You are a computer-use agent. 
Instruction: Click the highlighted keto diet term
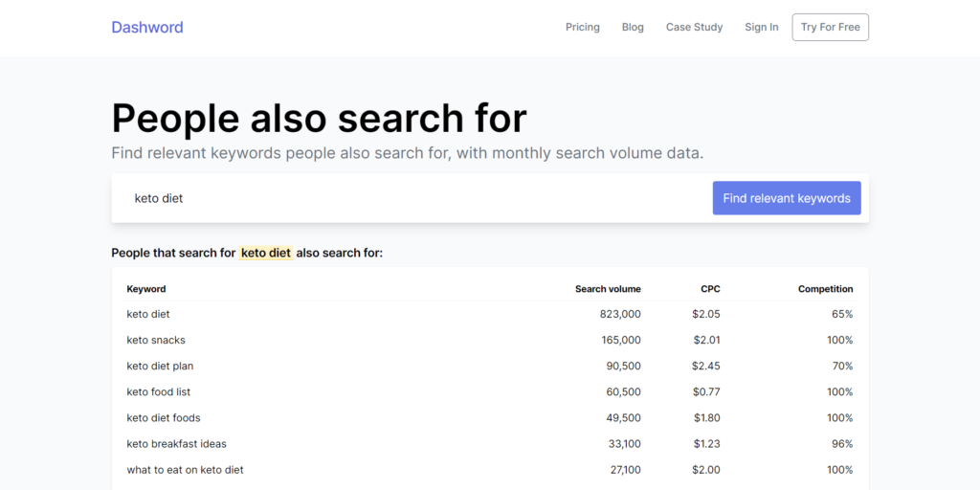click(266, 253)
